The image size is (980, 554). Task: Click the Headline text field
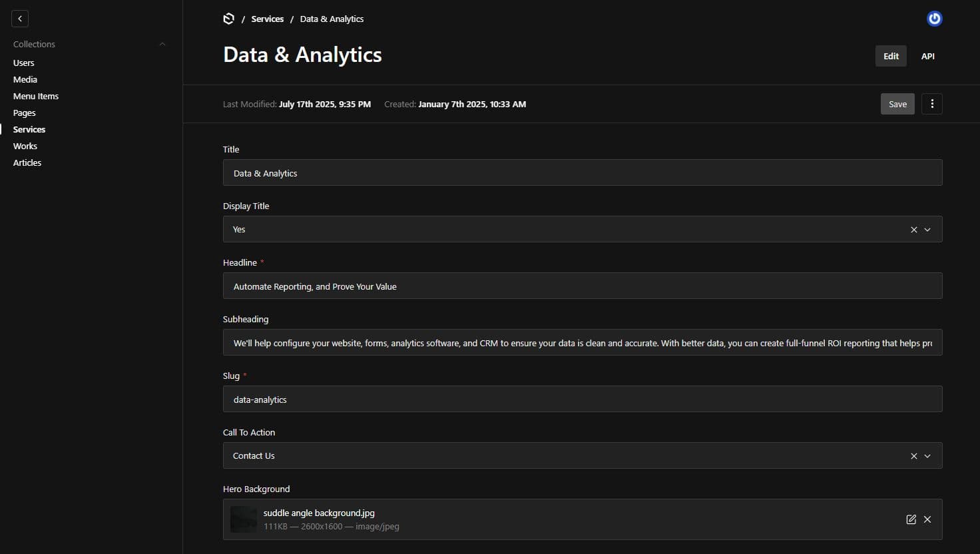click(582, 286)
